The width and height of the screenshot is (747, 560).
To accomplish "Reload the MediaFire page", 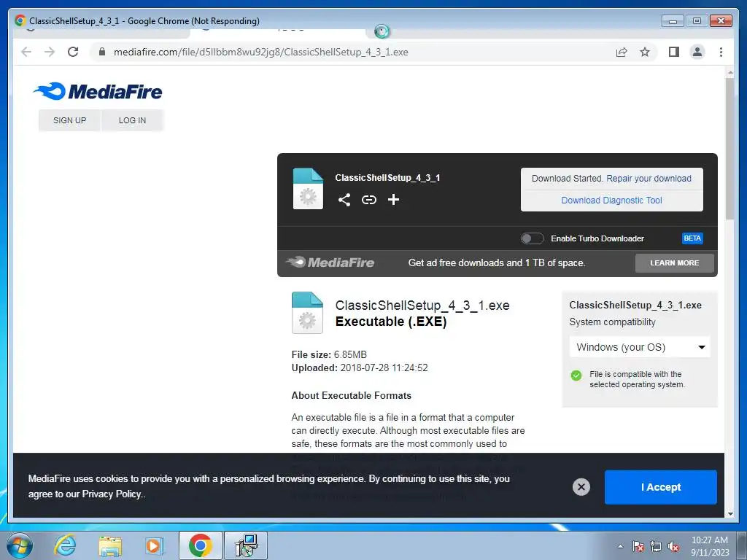I will pos(73,52).
